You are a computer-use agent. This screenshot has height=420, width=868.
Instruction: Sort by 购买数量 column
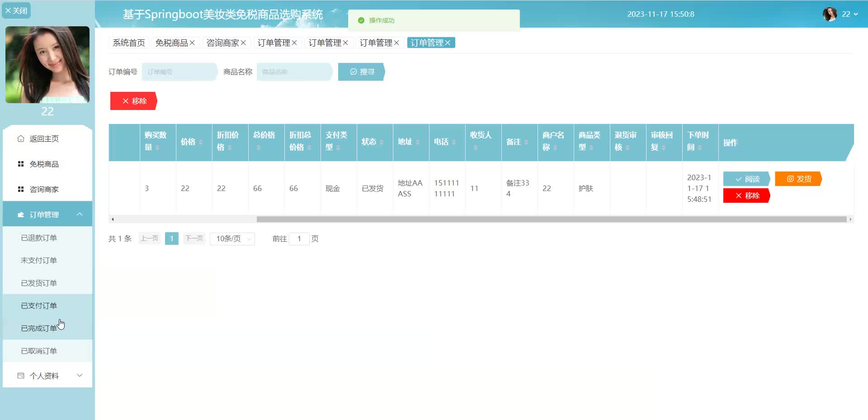coord(157,148)
